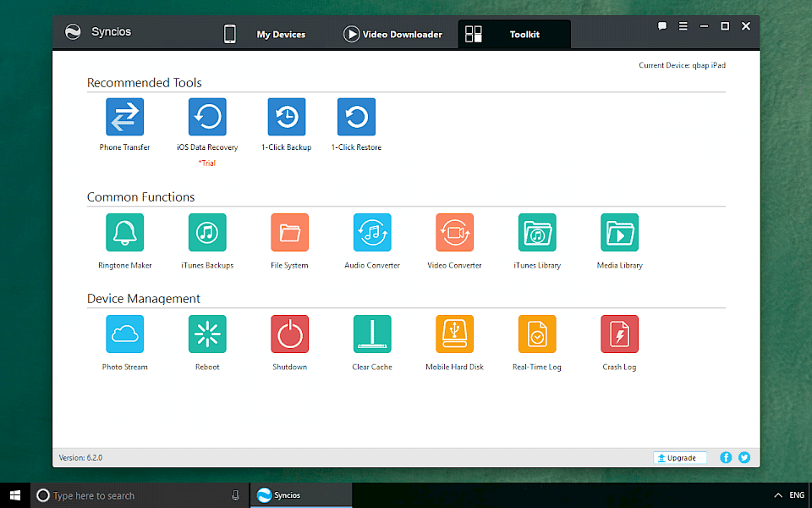Click the Reboot device icon
This screenshot has height=508, width=812.
pos(207,334)
